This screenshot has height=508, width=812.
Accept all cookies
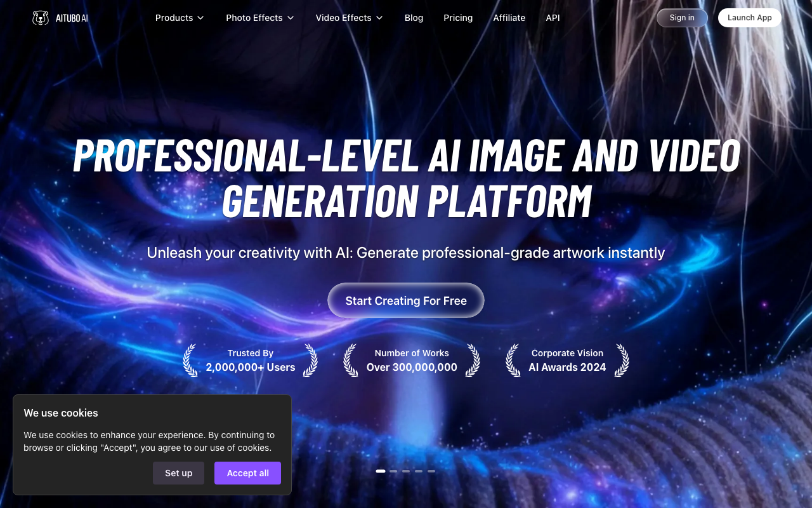[247, 473]
